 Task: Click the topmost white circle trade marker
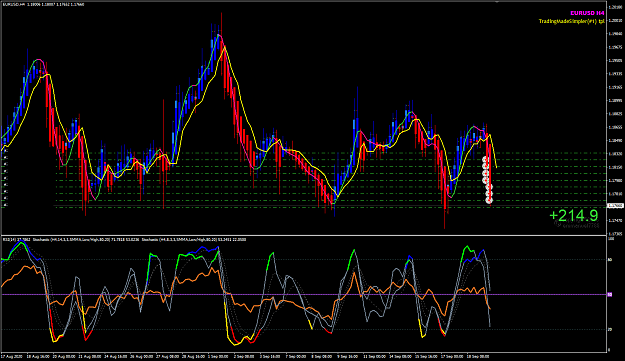coord(485,159)
